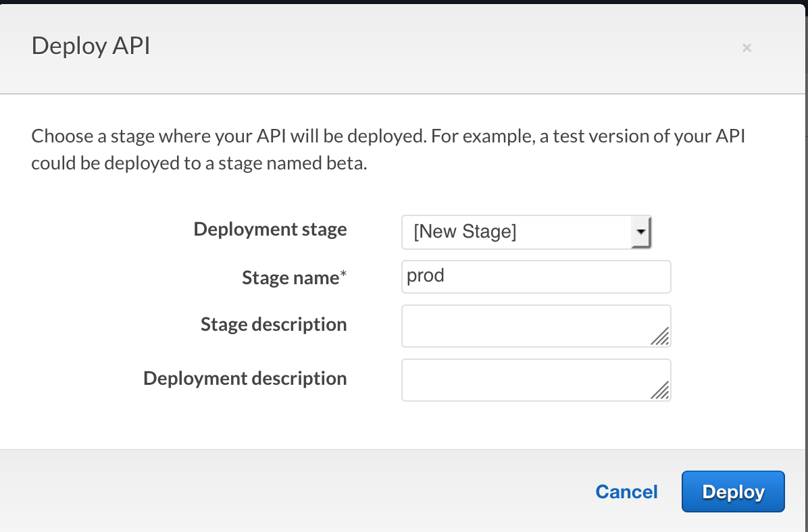808x532 pixels.
Task: Focus the Deployment description text area
Action: [x=536, y=380]
